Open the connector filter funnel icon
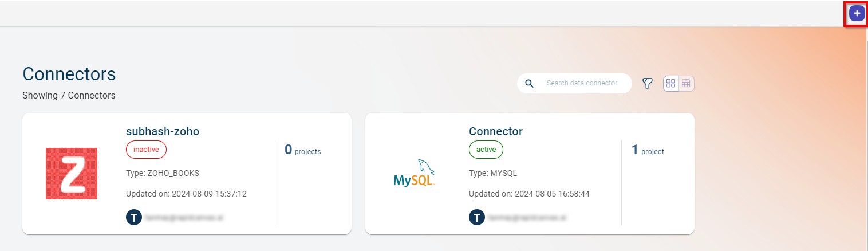 coord(647,84)
